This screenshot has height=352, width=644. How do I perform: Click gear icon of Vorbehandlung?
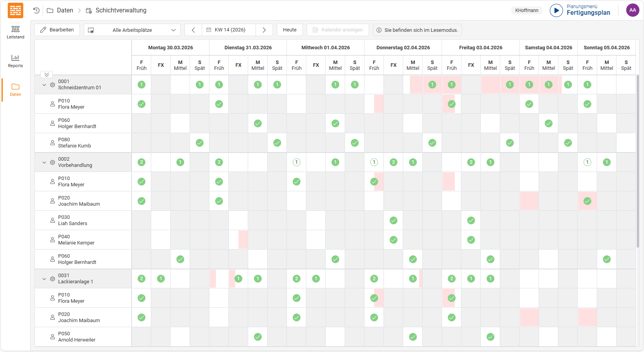click(x=52, y=162)
